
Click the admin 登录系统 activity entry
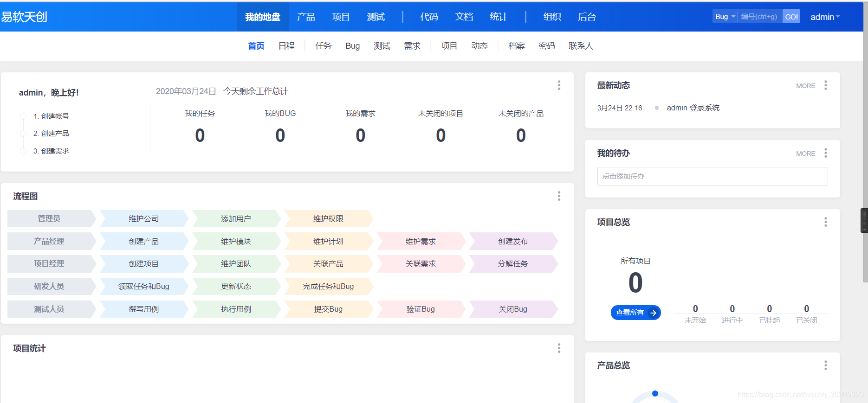pyautogui.click(x=693, y=108)
